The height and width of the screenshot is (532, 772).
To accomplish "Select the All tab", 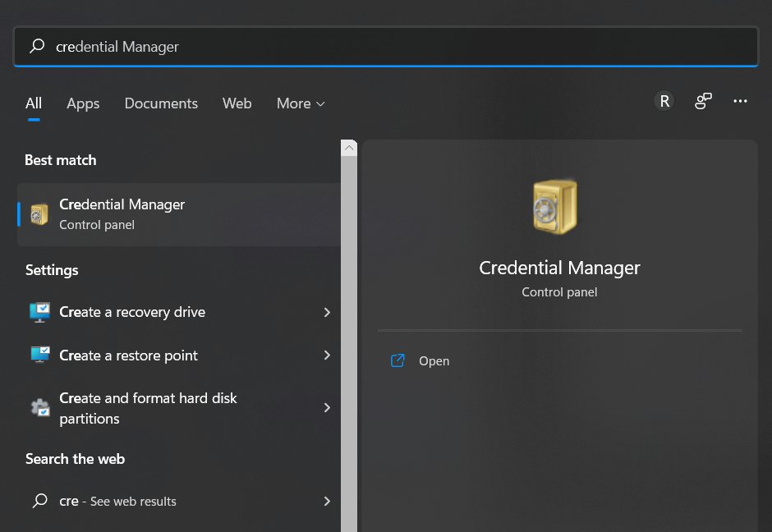I will point(34,103).
